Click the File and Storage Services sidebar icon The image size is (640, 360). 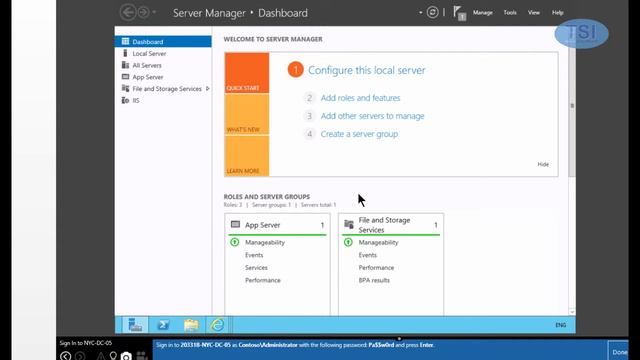tap(125, 88)
